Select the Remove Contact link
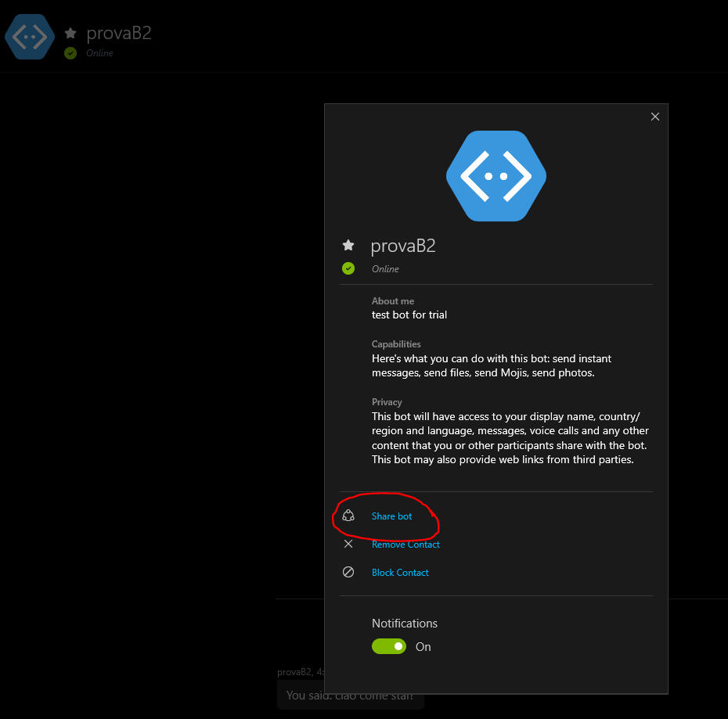Viewport: 728px width, 719px height. [405, 545]
